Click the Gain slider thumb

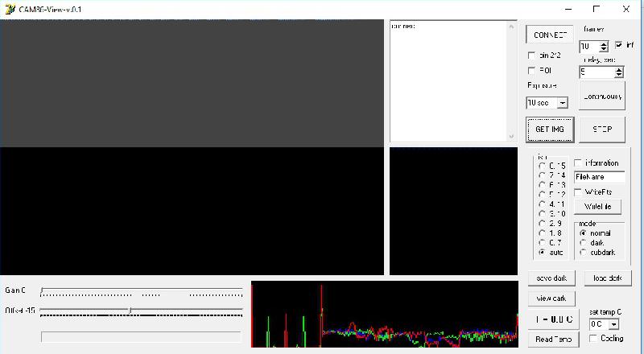coord(42,290)
